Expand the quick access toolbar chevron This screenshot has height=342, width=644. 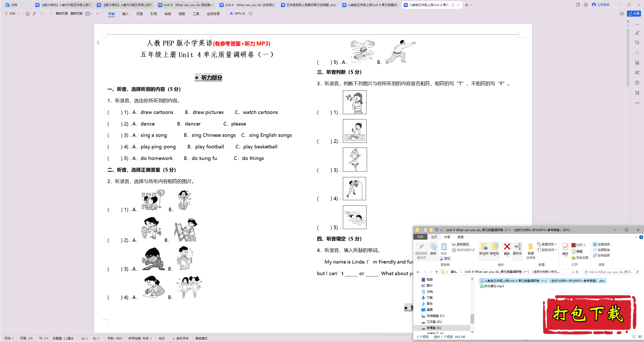point(98,14)
